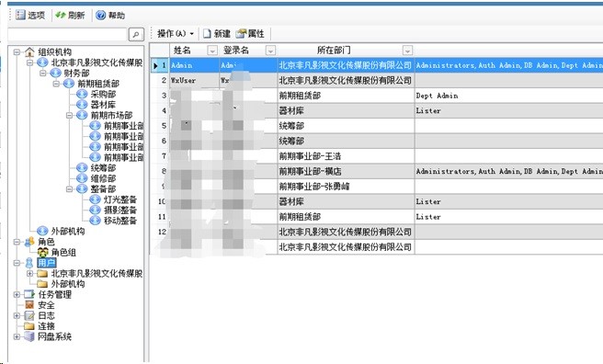Open the 姓名 column filter dropdown
This screenshot has height=364, width=603.
212,51
